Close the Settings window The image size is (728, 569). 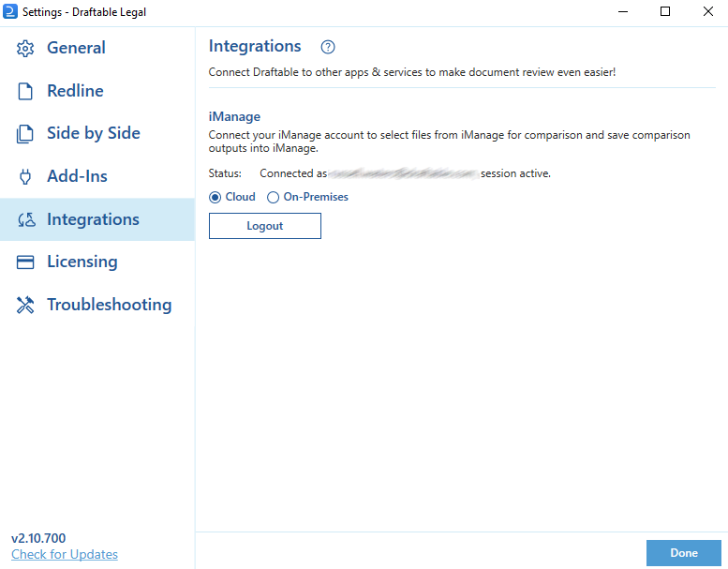coord(707,11)
